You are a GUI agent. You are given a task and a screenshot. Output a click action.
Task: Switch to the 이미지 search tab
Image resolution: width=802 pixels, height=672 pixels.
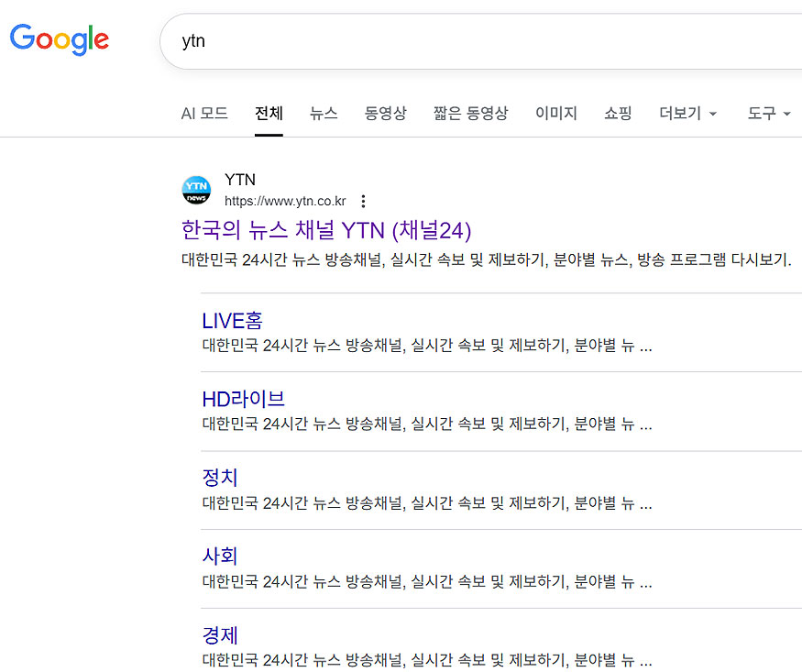555,113
